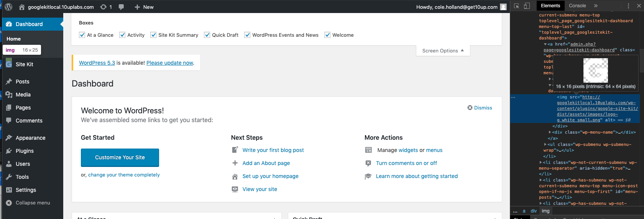Uncheck the At a Glance box
Screen dimensions: 644x219
pyautogui.click(x=82, y=35)
